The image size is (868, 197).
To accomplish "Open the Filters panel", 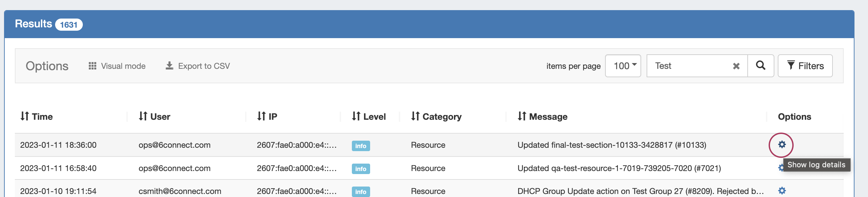I will pos(805,66).
